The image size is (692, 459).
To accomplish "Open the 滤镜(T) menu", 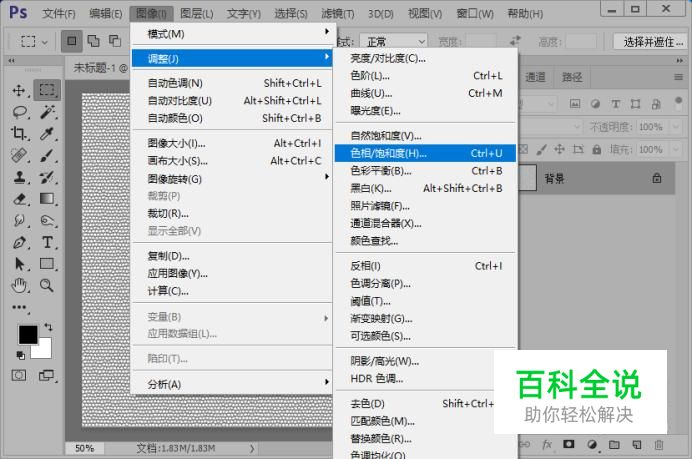I will pyautogui.click(x=338, y=14).
